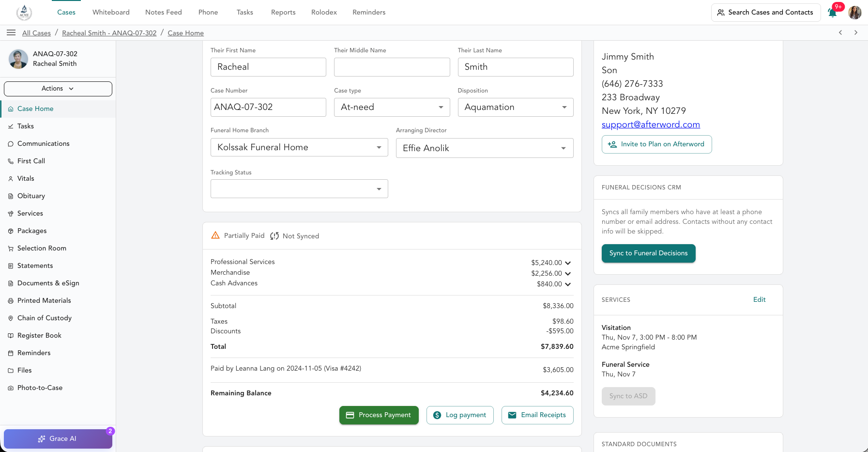
Task: Click the Case Home breadcrumb link
Action: 186,33
